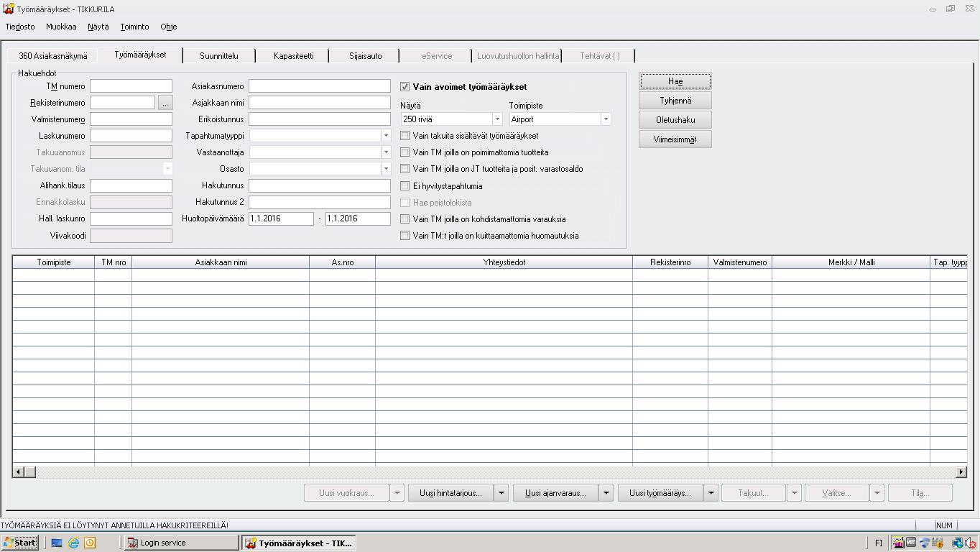Enable Ei hyvitystapahtumia checkbox
This screenshot has width=980, height=552.
[x=405, y=185]
